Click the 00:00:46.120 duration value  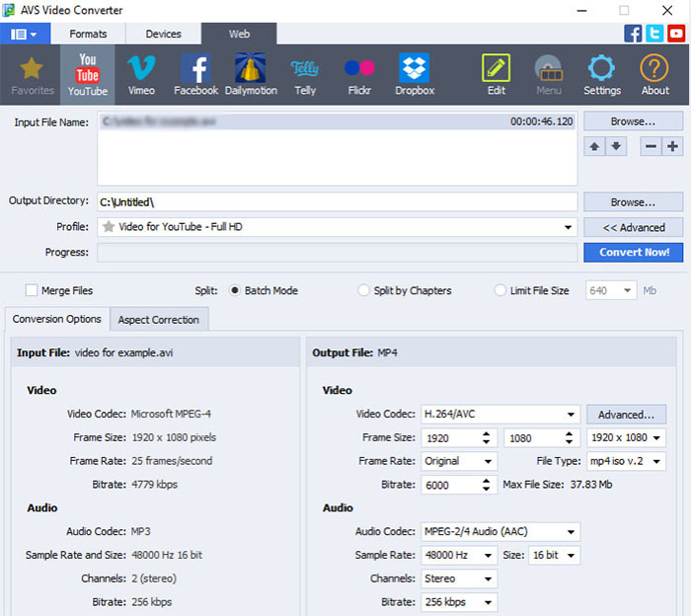pos(542,121)
